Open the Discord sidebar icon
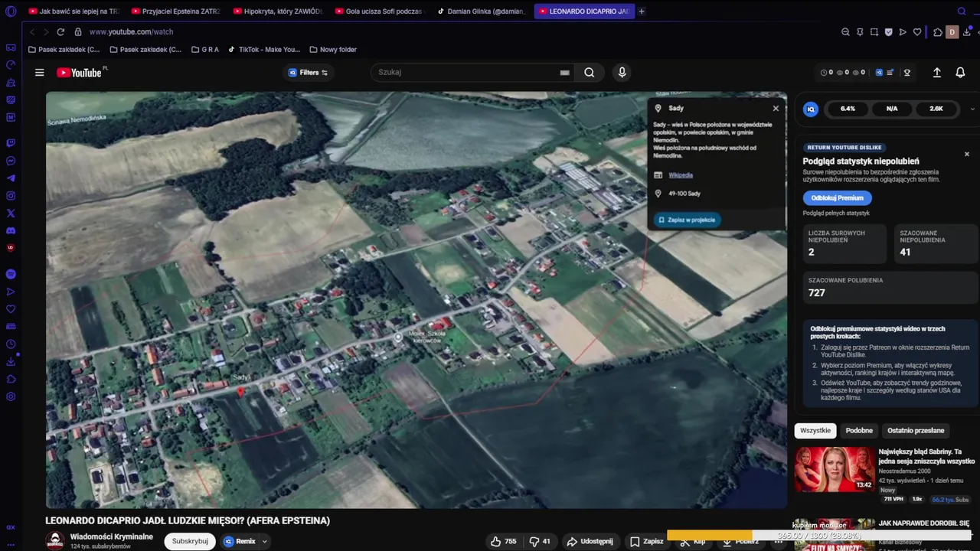The image size is (980, 551). 11,231
